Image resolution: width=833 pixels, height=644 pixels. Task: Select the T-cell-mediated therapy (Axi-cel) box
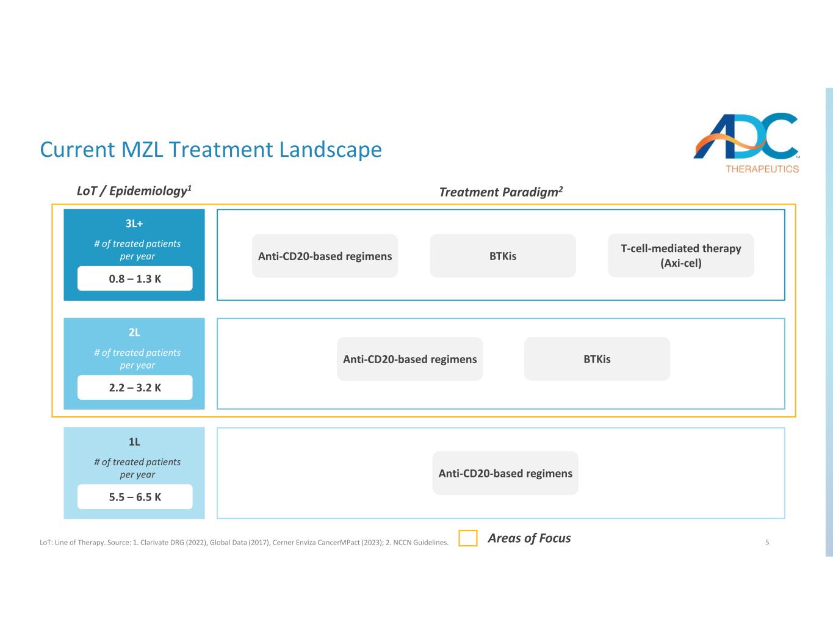point(680,256)
